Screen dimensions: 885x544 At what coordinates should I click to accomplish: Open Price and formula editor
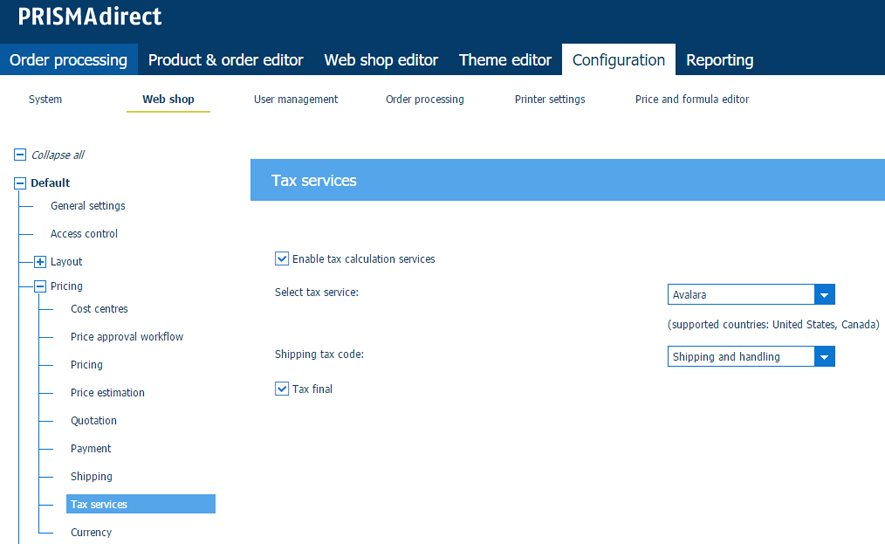pos(692,99)
